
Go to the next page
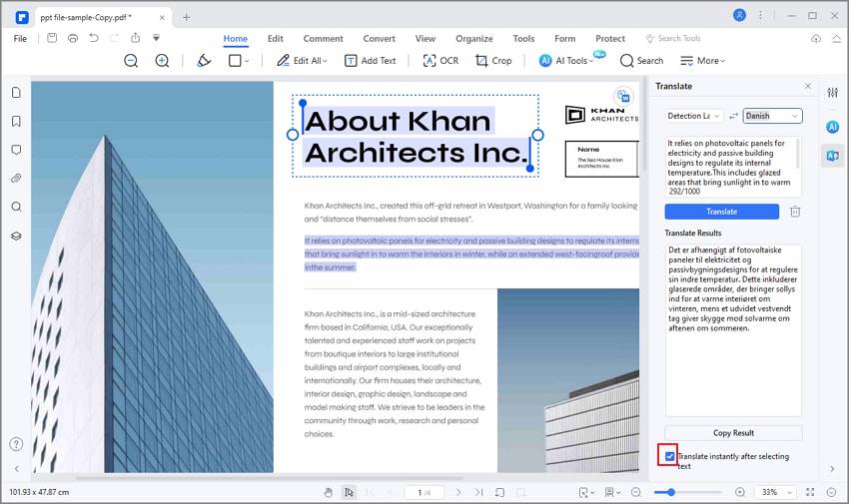[x=458, y=492]
